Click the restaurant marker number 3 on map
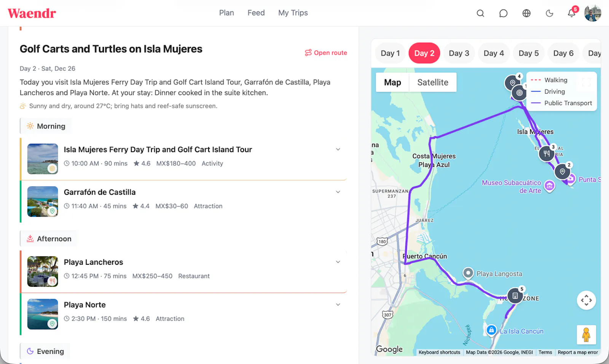609x364 pixels. pyautogui.click(x=547, y=153)
